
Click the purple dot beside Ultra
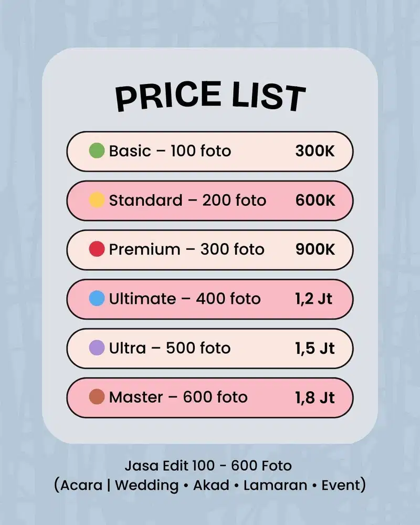(97, 348)
